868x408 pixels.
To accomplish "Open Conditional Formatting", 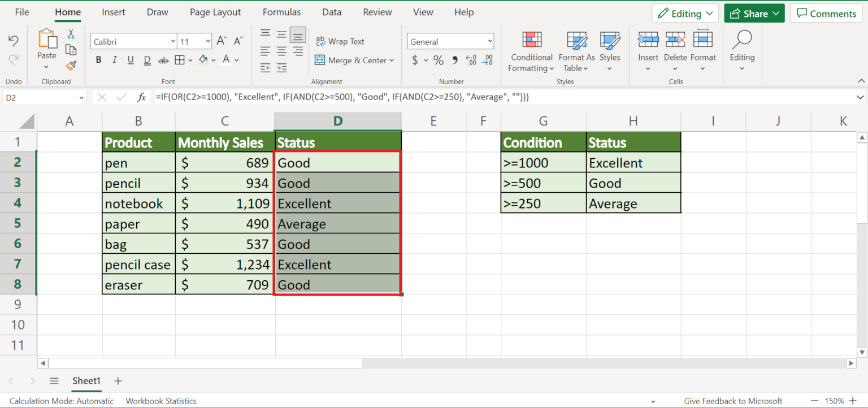I will [x=531, y=51].
